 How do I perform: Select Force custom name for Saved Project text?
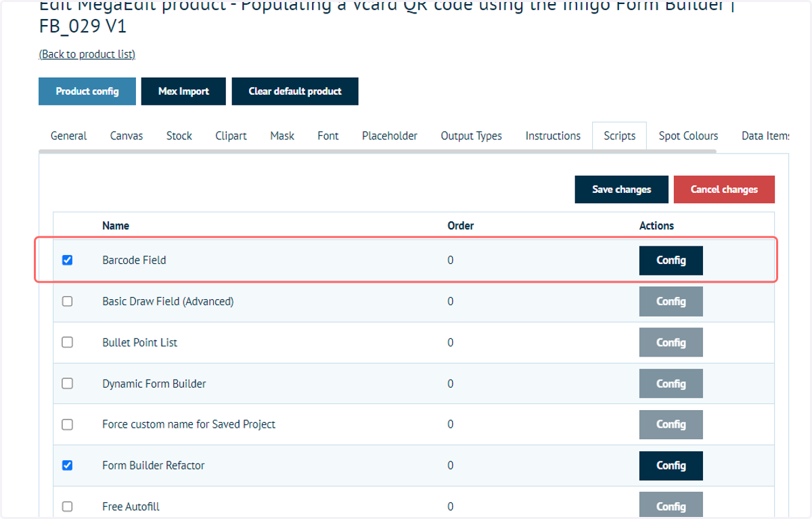[189, 424]
